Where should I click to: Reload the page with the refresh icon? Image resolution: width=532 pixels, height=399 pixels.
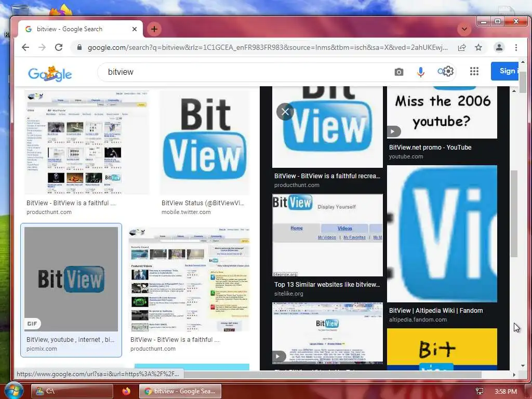tap(59, 47)
